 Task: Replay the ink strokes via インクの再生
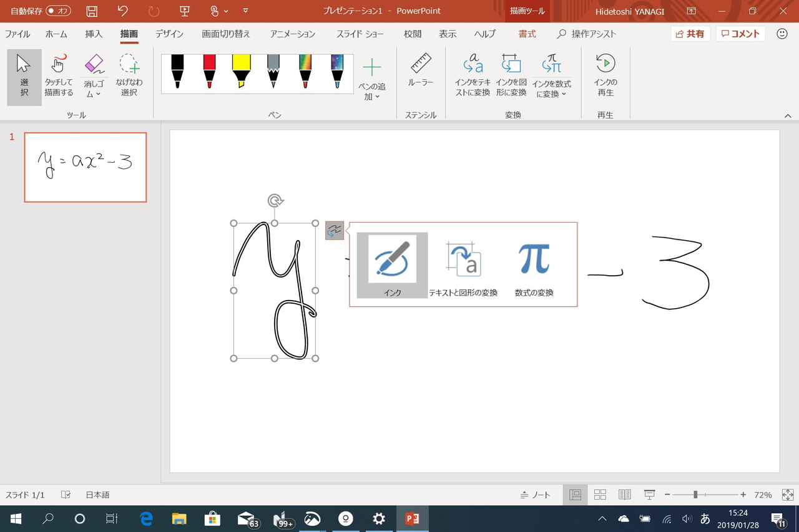coord(605,74)
